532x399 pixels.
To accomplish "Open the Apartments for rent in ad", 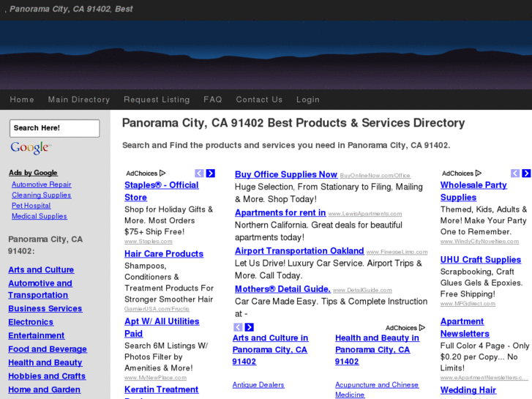I will (x=280, y=212).
